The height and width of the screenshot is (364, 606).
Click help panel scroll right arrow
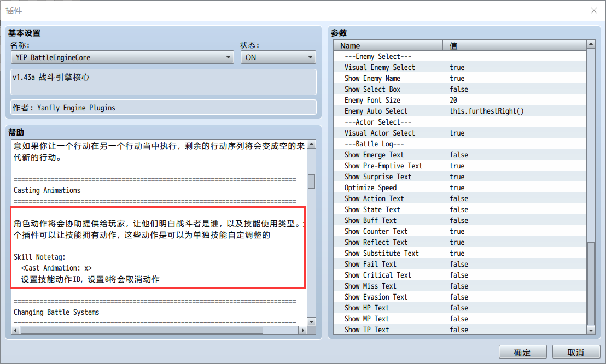[x=303, y=330]
